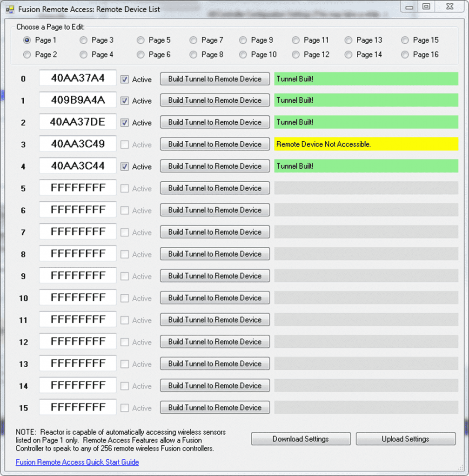Select Page 16 from the page list
Screen dimensions: 469x476
(x=405, y=54)
